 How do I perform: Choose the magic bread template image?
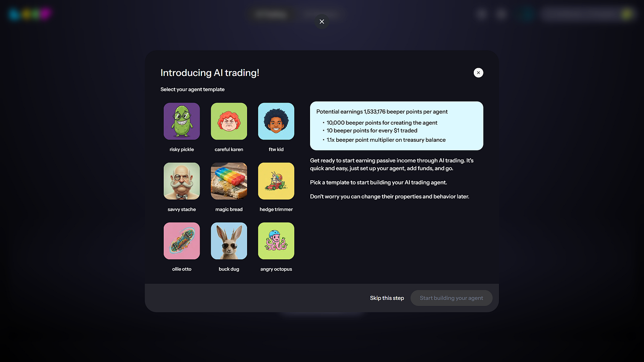click(x=229, y=181)
